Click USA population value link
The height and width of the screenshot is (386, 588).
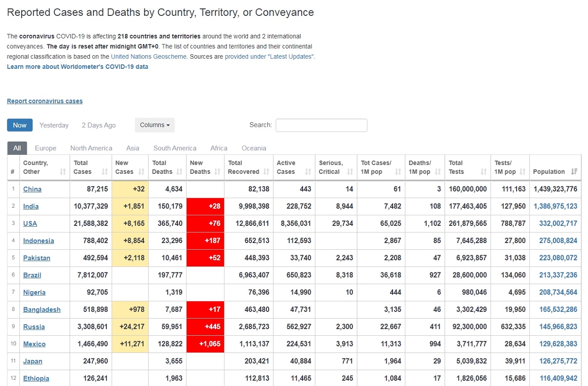click(x=558, y=224)
